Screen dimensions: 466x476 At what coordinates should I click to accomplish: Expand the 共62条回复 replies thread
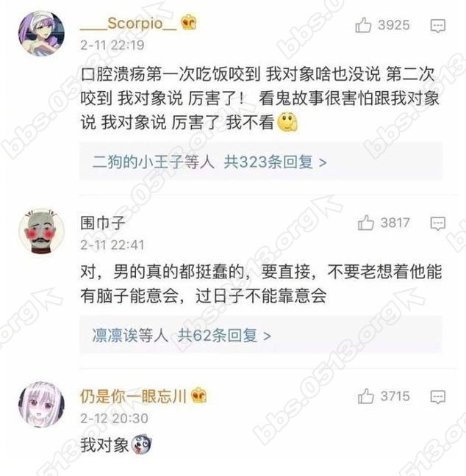pyautogui.click(x=224, y=336)
